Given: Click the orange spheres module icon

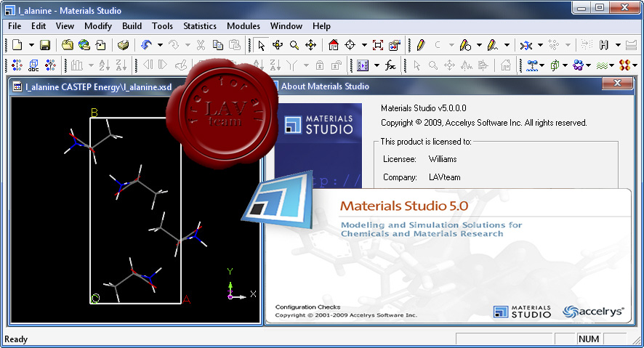Looking at the screenshot, I should click(624, 65).
